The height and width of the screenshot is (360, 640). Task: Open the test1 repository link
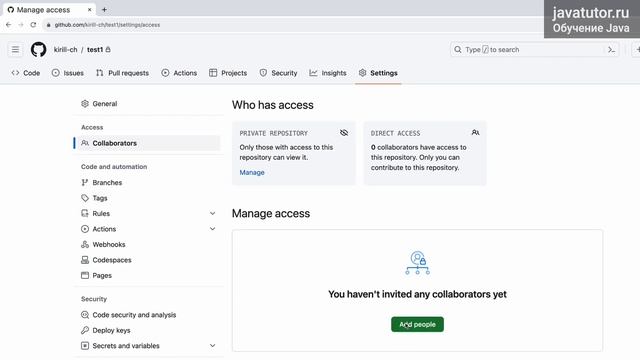tap(95, 49)
